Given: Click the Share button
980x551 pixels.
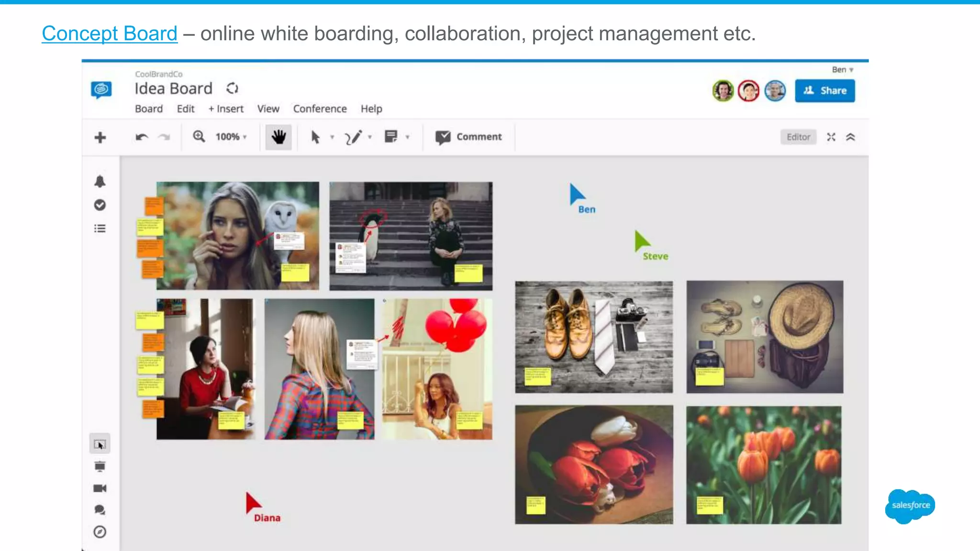Looking at the screenshot, I should 825,90.
